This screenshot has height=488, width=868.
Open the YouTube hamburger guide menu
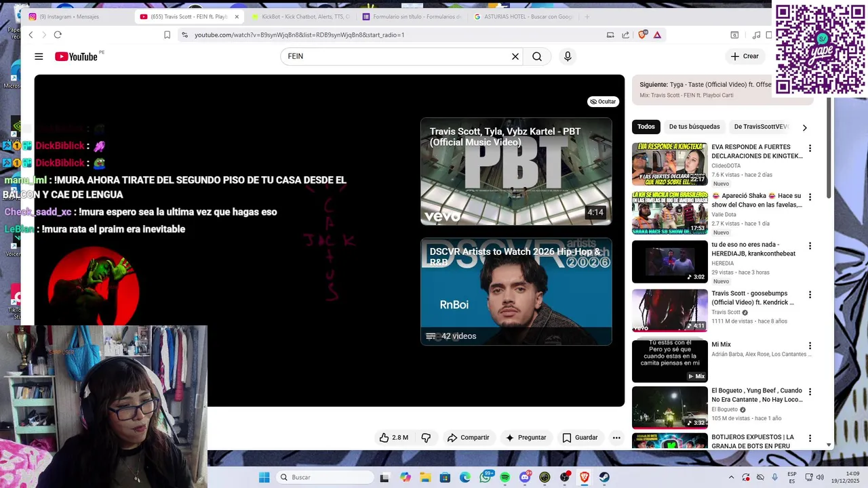tap(39, 57)
